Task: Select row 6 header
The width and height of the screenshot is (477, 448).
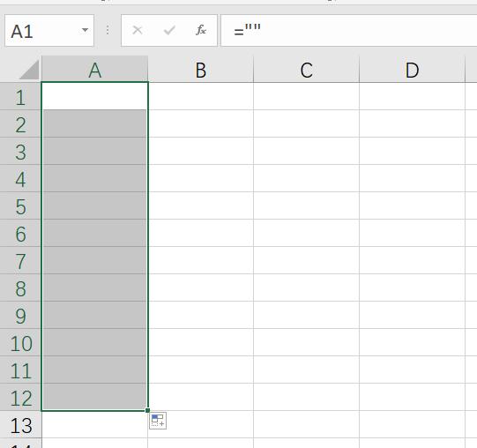Action: (20, 233)
